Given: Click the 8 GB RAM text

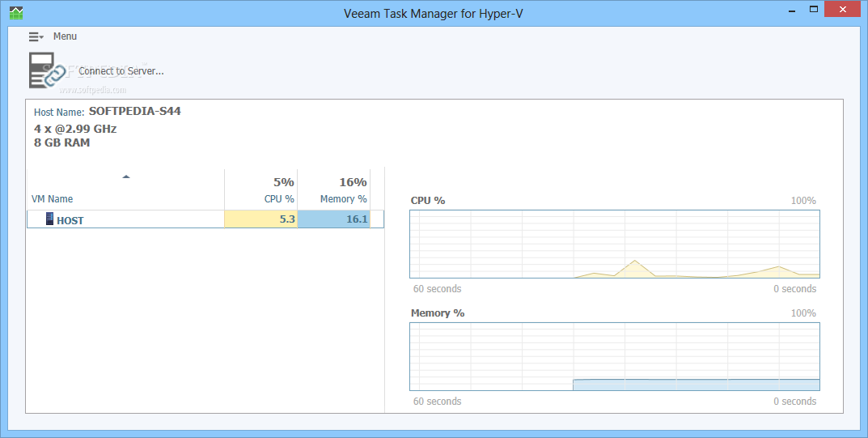Looking at the screenshot, I should 62,142.
